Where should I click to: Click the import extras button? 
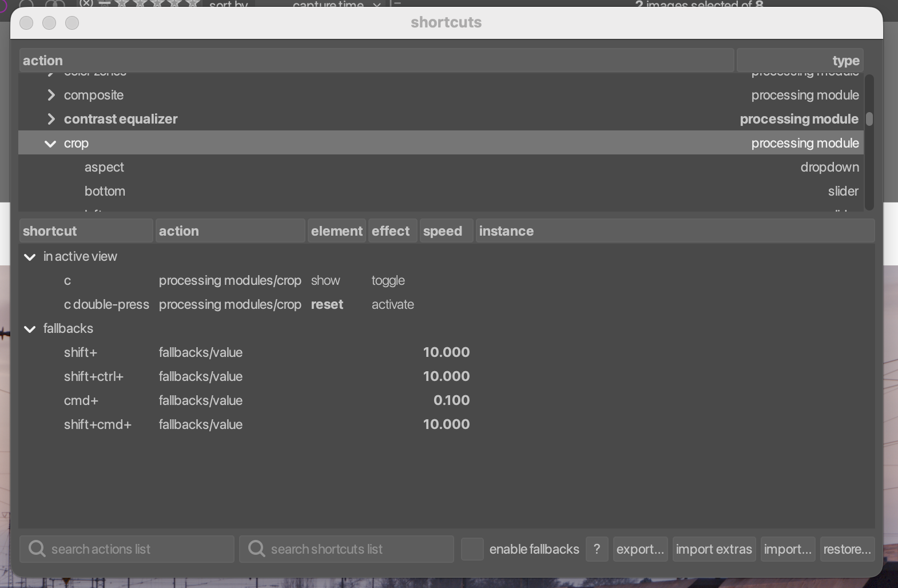[714, 549]
